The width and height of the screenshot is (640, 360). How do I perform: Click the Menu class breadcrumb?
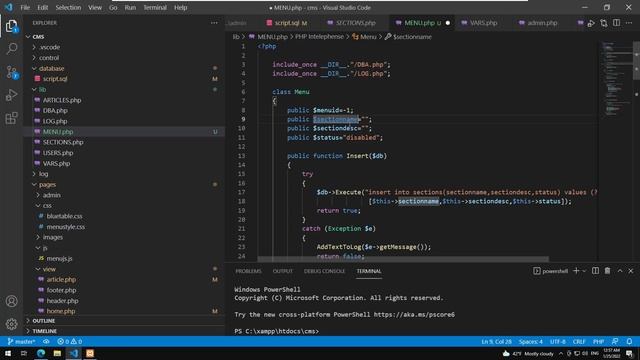point(364,37)
